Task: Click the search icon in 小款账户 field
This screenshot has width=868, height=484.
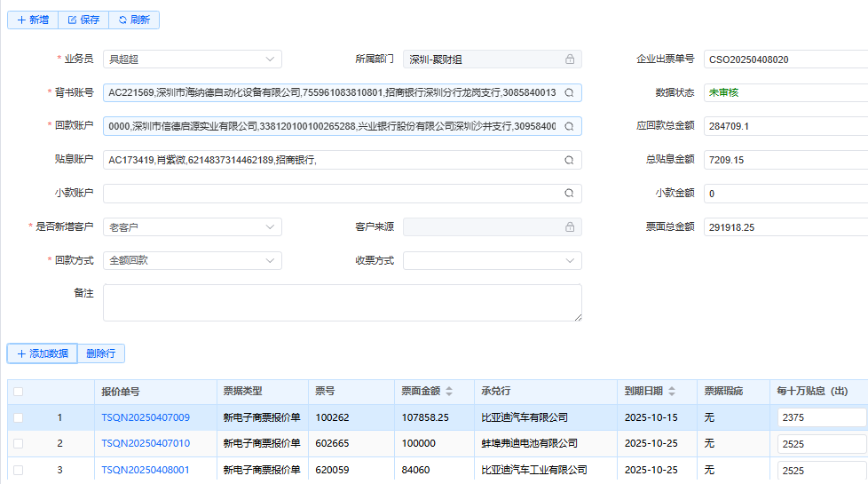Action: point(569,193)
